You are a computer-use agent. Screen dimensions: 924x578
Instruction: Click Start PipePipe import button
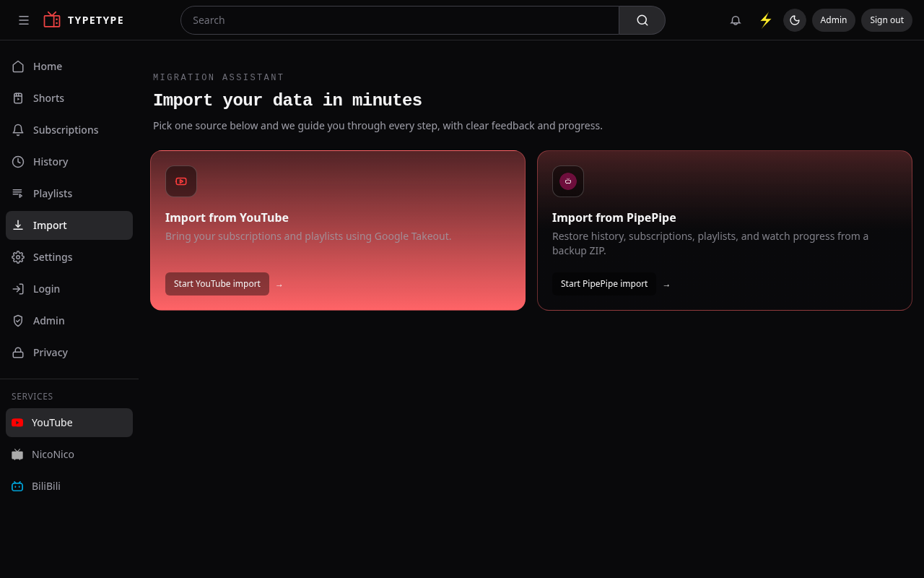click(x=604, y=284)
